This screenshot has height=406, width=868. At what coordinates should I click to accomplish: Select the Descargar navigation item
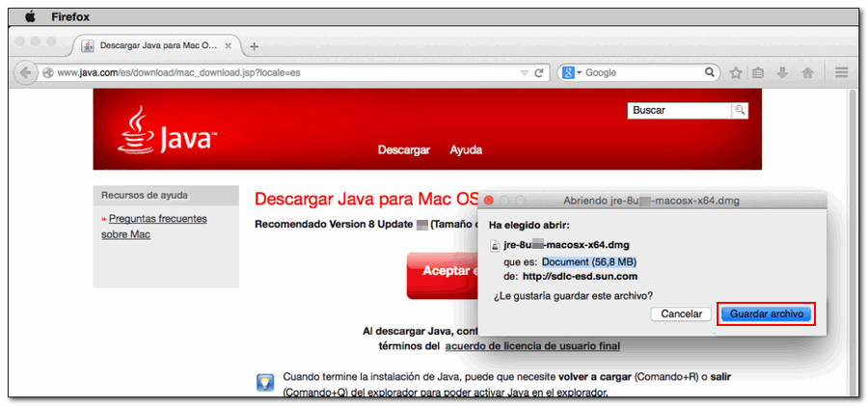point(403,150)
